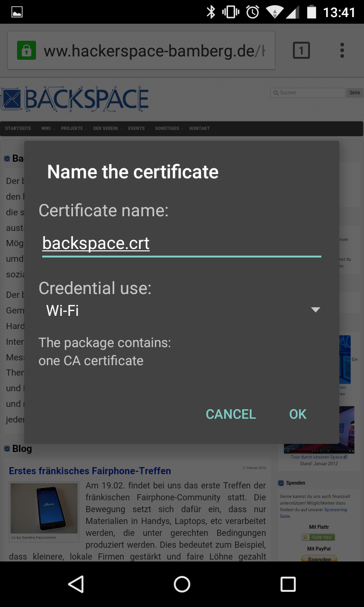Tap the green HTTPS padlock icon
This screenshot has height=607, width=364.
click(27, 50)
